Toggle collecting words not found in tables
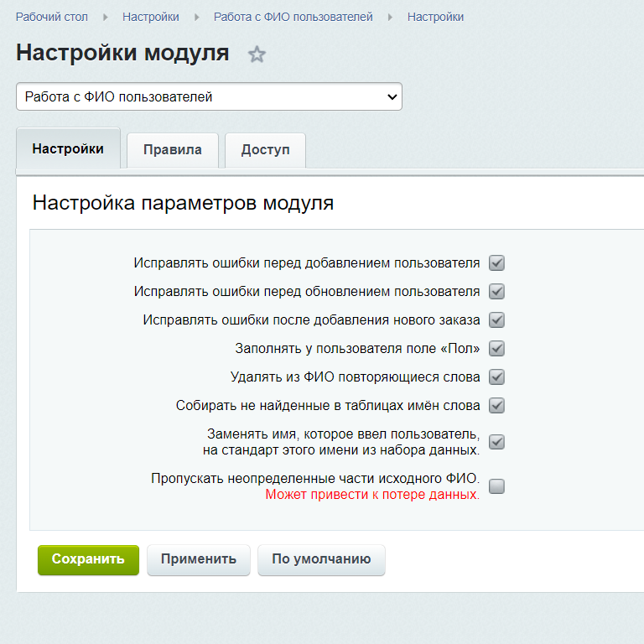644x644 pixels. click(496, 406)
